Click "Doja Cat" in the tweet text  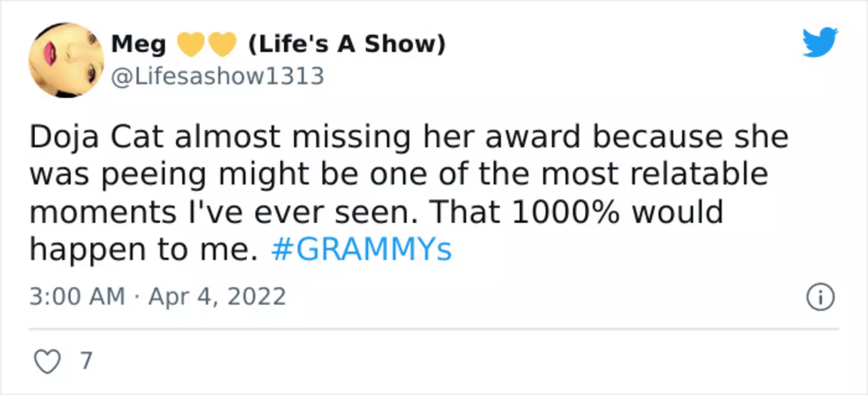coord(96,137)
